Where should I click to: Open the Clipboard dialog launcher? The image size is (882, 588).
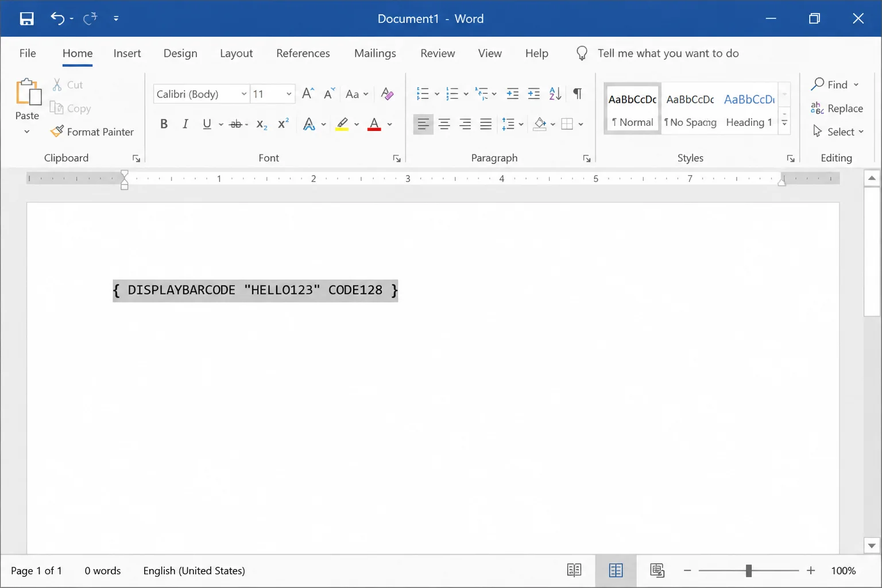pyautogui.click(x=136, y=158)
